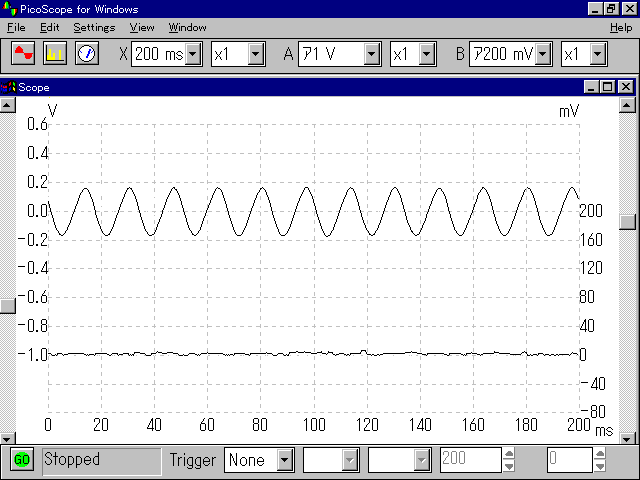Expand the first disabled trigger dropdown
Screen dimensions: 640x480
(350, 460)
